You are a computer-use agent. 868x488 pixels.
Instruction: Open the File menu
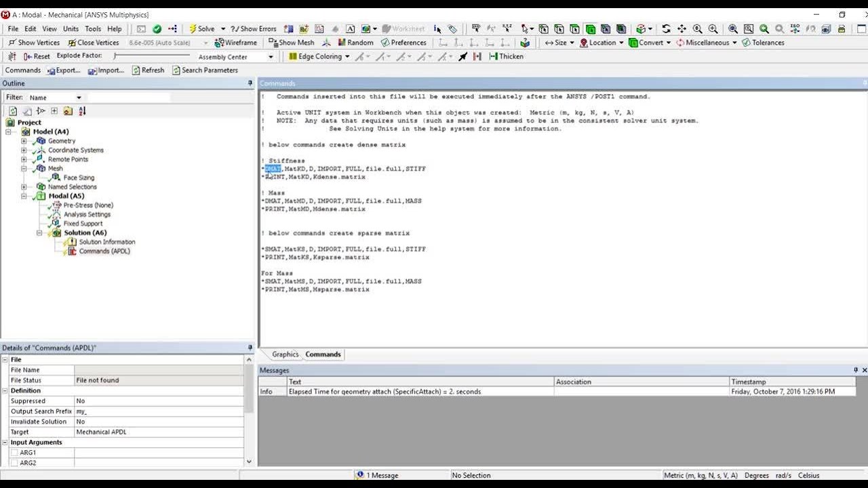pyautogui.click(x=13, y=28)
